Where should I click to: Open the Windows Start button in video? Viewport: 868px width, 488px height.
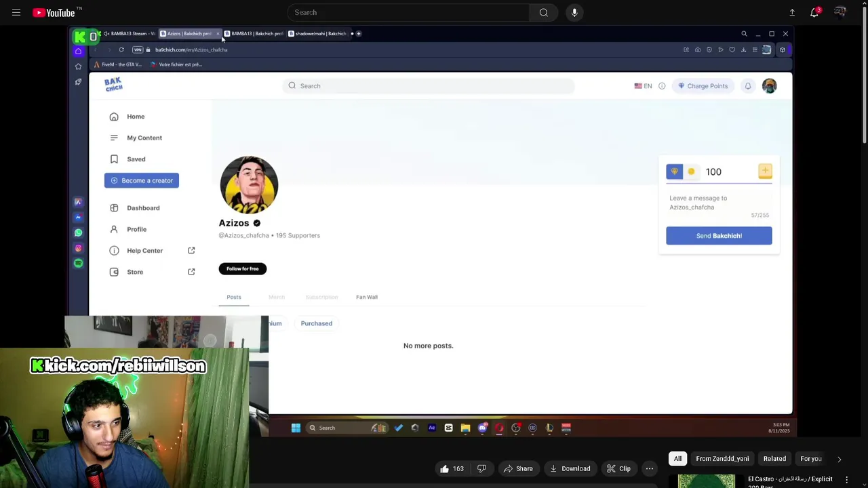(296, 428)
